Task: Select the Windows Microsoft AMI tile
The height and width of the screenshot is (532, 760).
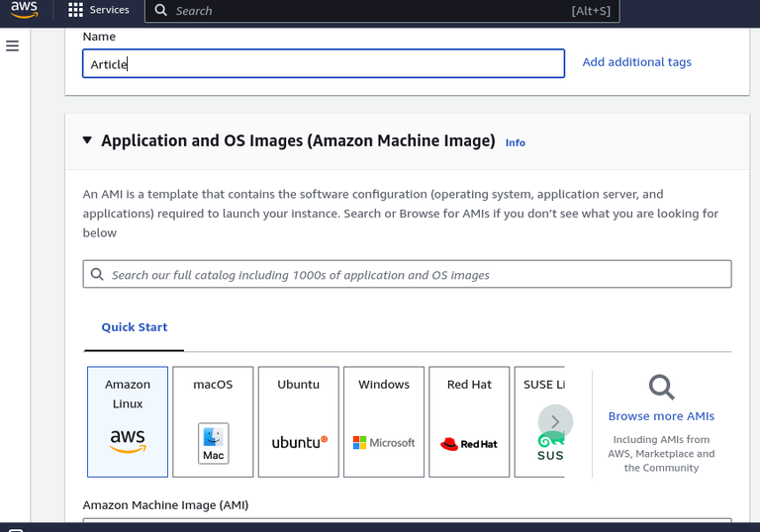Action: coord(384,421)
